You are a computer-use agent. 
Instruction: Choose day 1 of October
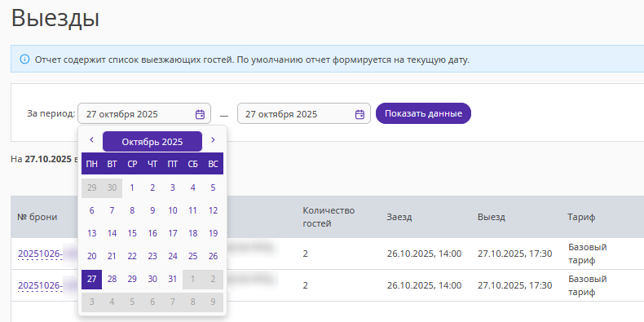click(132, 187)
